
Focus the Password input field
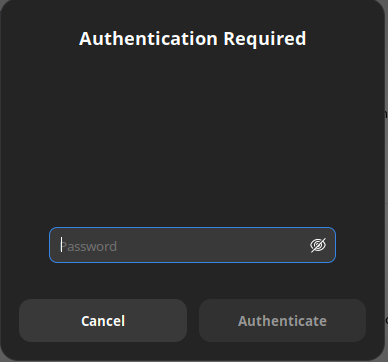point(192,245)
